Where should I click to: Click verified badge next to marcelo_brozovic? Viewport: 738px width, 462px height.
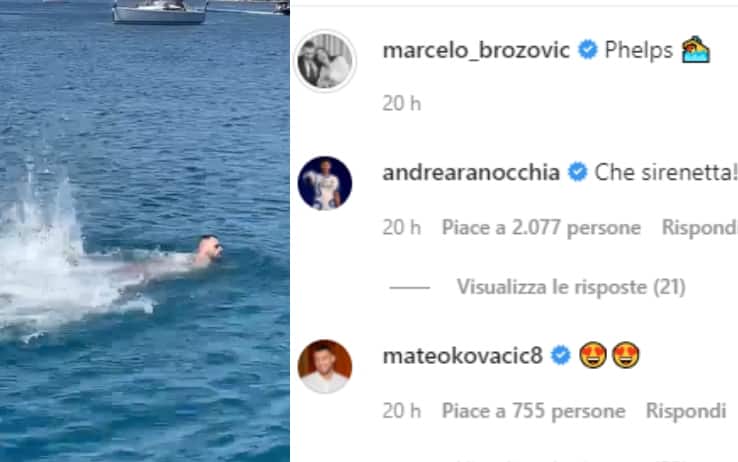[x=587, y=49]
